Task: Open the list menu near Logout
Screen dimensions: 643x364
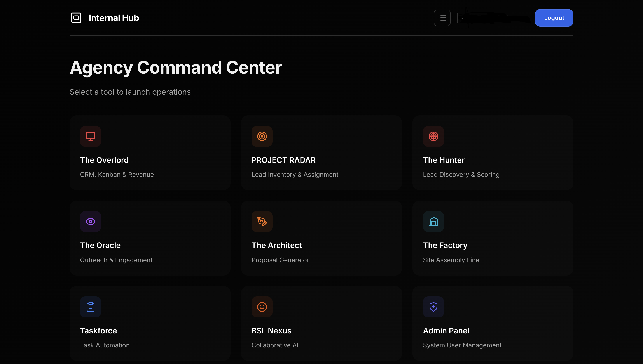Action: [442, 18]
